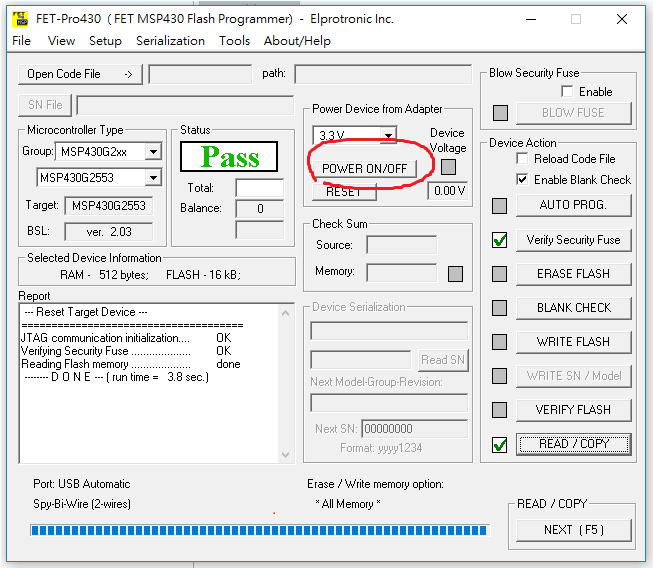Click the blue progress bar
The width and height of the screenshot is (653, 568).
[x=260, y=530]
